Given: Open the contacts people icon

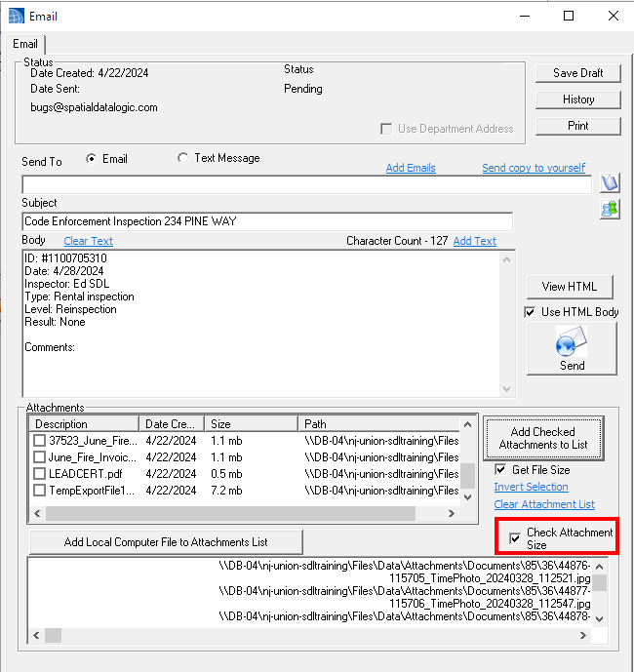Looking at the screenshot, I should (610, 210).
